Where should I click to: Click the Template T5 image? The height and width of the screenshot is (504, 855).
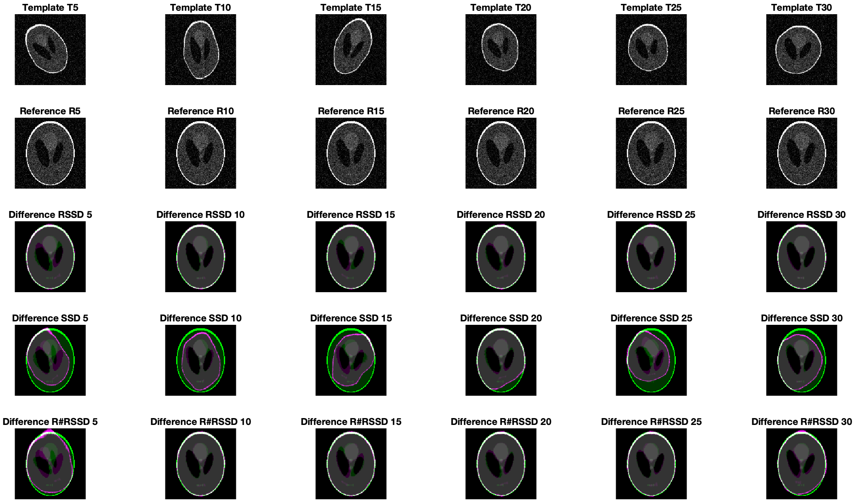[50, 49]
